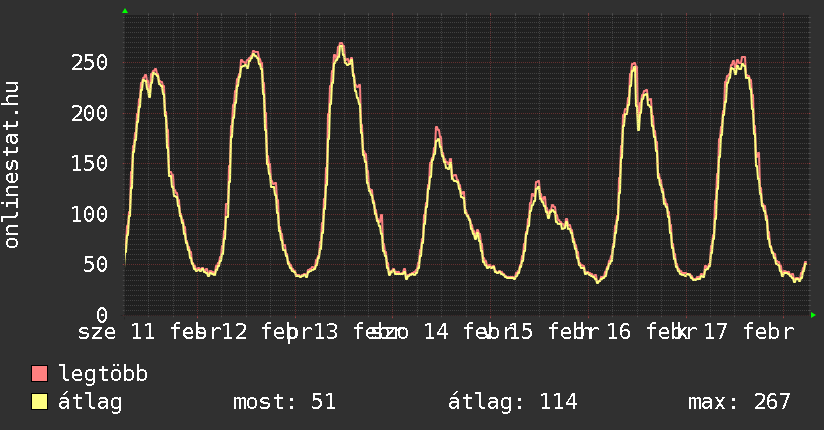Select the 200 label on Y axis
824x430 pixels.
(x=90, y=113)
